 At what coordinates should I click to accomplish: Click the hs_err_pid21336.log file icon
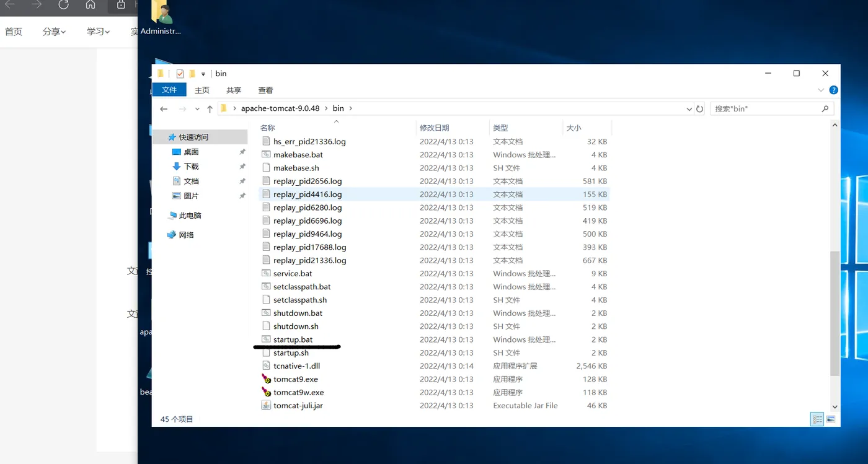pos(266,141)
